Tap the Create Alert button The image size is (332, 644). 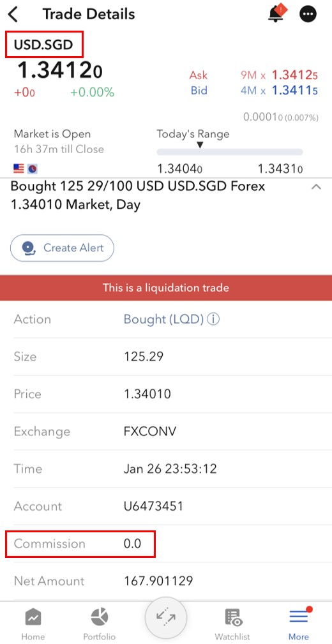[x=62, y=248]
